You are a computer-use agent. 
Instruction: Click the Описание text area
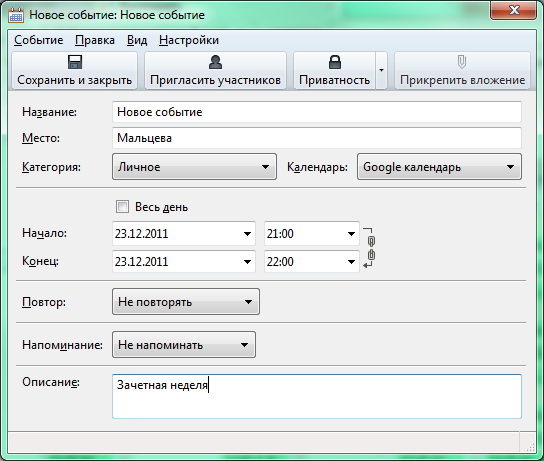(317, 396)
